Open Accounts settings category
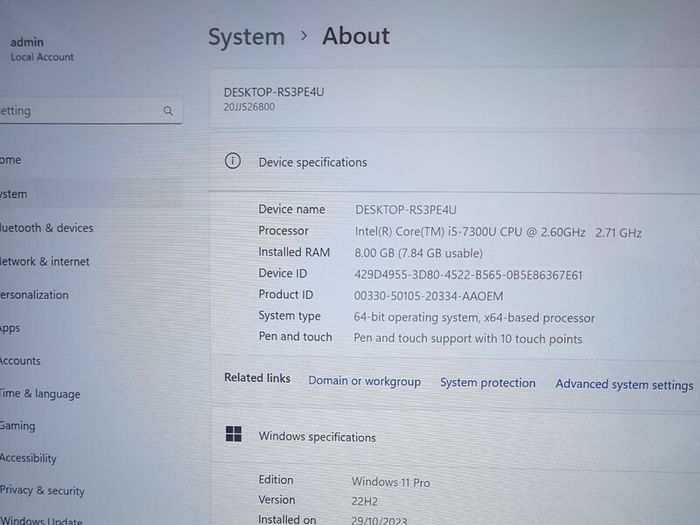Screen dimensions: 700x525 point(20,361)
